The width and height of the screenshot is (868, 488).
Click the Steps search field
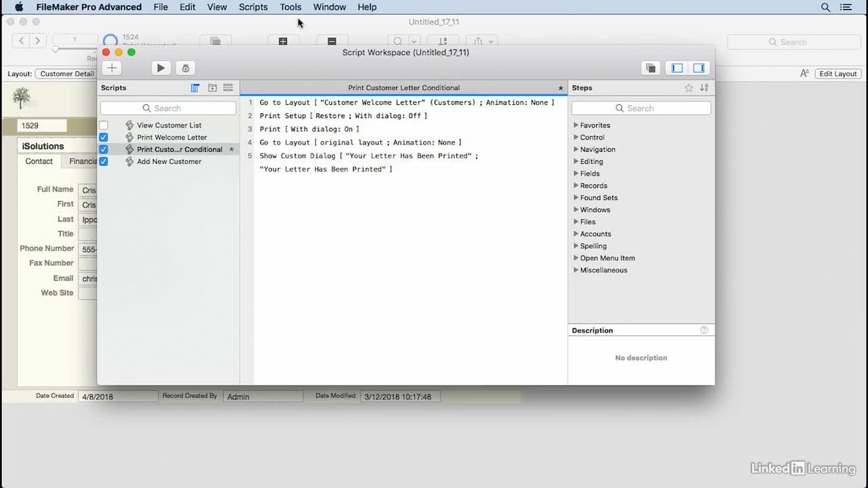point(641,108)
